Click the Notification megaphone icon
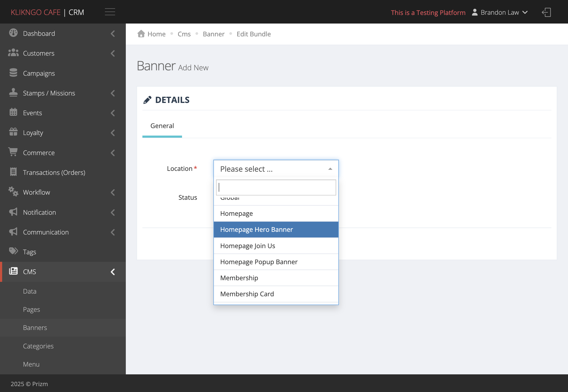This screenshot has width=568, height=392. (13, 212)
